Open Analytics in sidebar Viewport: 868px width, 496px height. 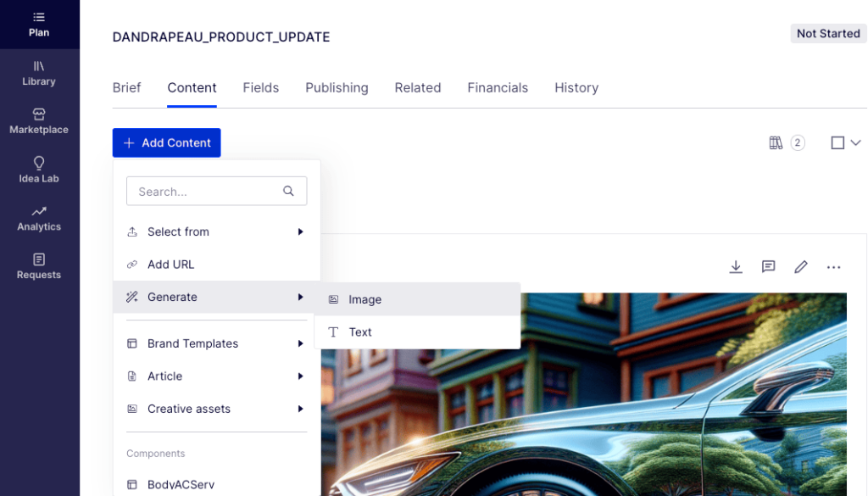click(39, 219)
